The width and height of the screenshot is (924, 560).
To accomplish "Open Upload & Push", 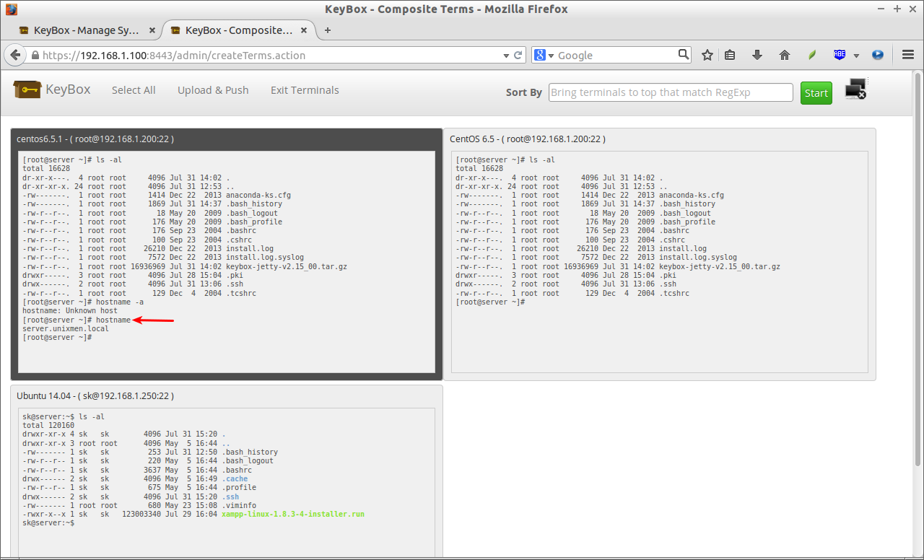I will [213, 90].
